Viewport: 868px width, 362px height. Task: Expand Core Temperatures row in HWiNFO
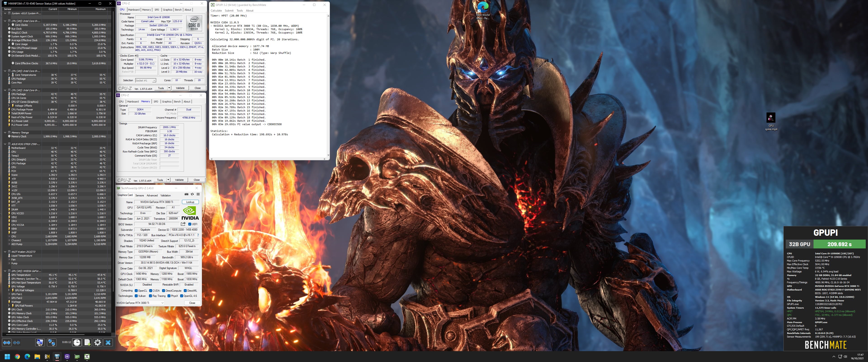(x=9, y=75)
